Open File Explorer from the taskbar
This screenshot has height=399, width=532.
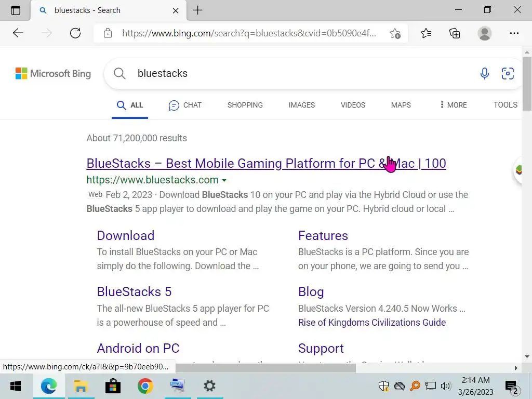[x=81, y=386]
